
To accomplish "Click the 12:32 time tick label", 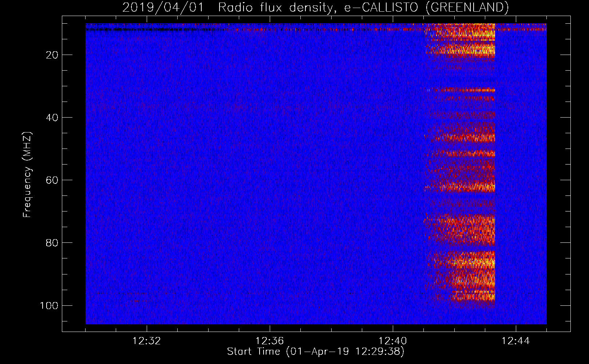I will [x=147, y=341].
